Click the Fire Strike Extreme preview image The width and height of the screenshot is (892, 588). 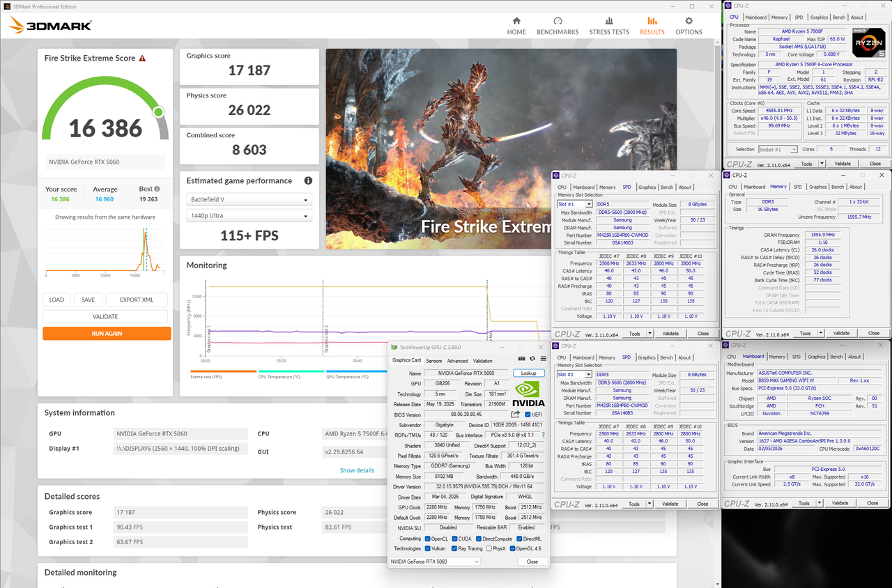tap(501, 148)
